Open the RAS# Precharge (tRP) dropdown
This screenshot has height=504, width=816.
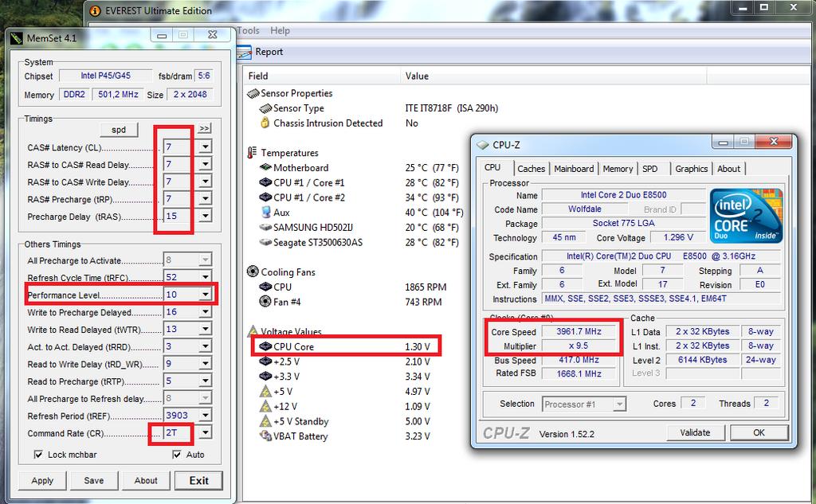pyautogui.click(x=206, y=199)
